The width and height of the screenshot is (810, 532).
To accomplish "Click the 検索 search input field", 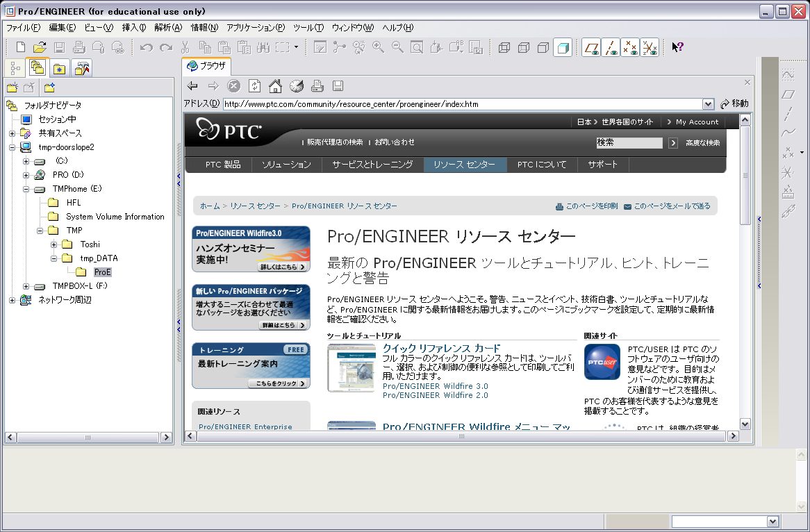I will (x=629, y=142).
